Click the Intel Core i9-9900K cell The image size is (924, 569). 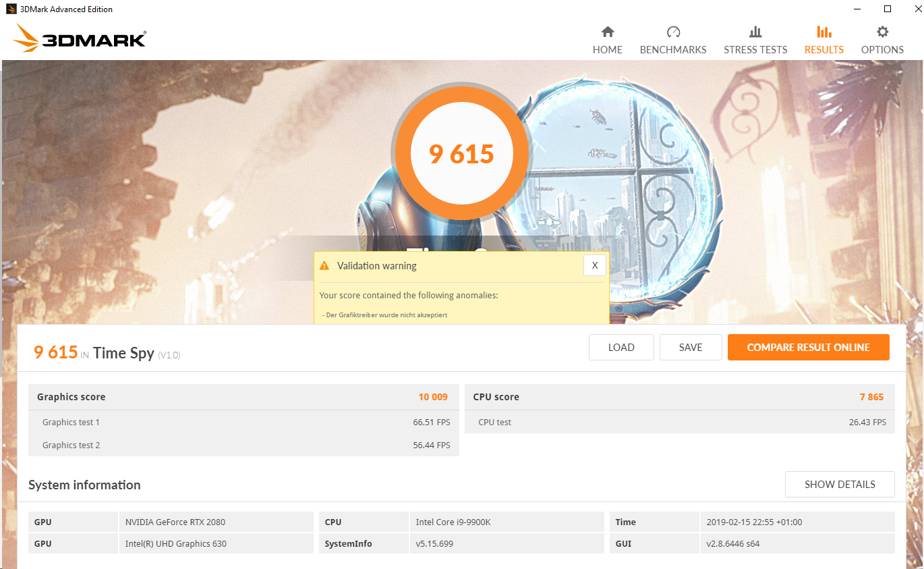pos(507,522)
